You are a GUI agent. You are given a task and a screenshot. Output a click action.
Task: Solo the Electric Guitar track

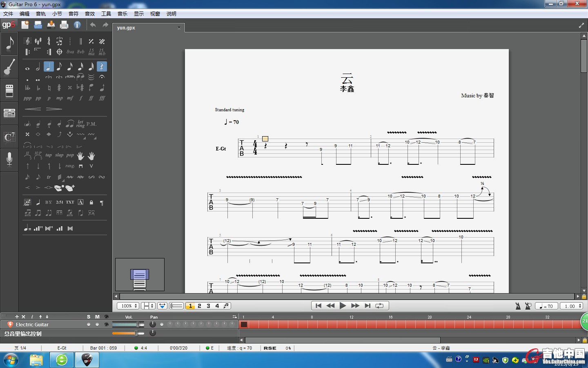[89, 325]
